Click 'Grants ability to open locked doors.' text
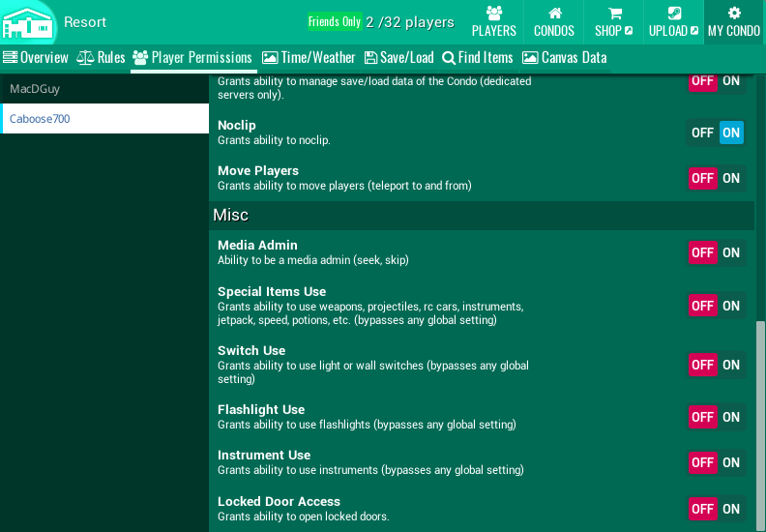 pyautogui.click(x=304, y=517)
